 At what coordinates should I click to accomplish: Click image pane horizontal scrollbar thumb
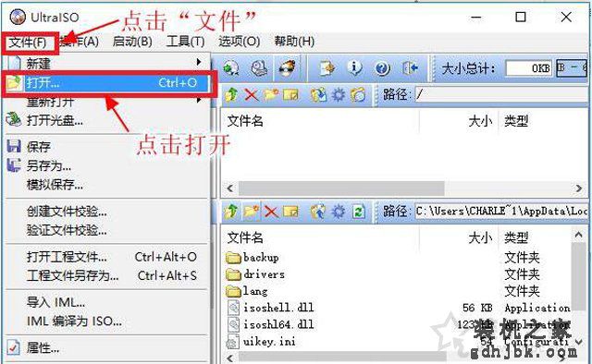tap(341, 188)
